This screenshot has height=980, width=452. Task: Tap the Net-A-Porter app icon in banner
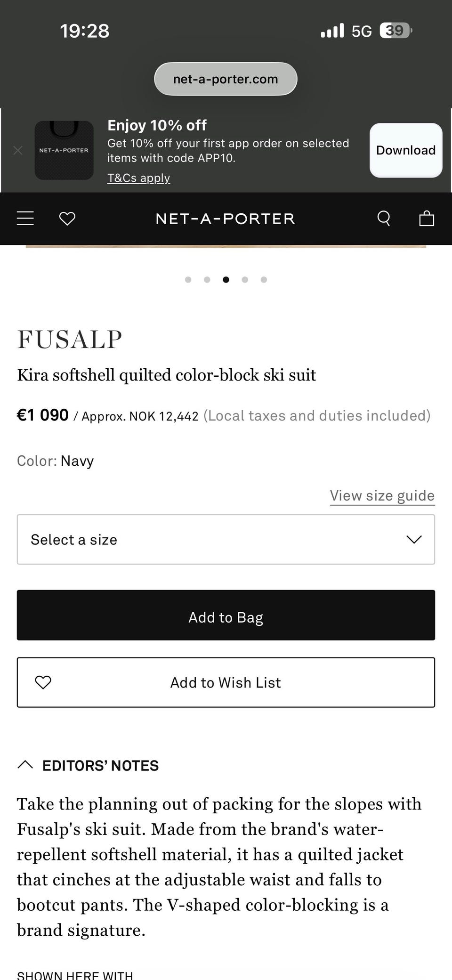click(x=64, y=150)
